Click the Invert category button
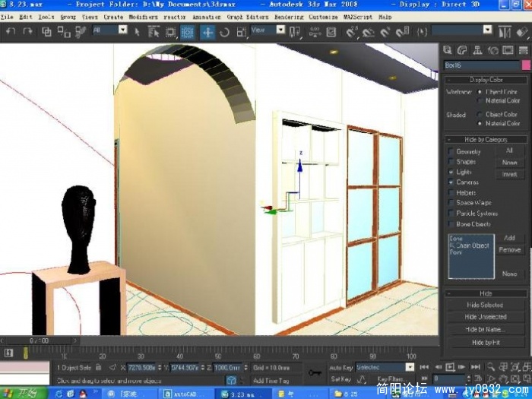This screenshot has width=532, height=399. click(510, 174)
